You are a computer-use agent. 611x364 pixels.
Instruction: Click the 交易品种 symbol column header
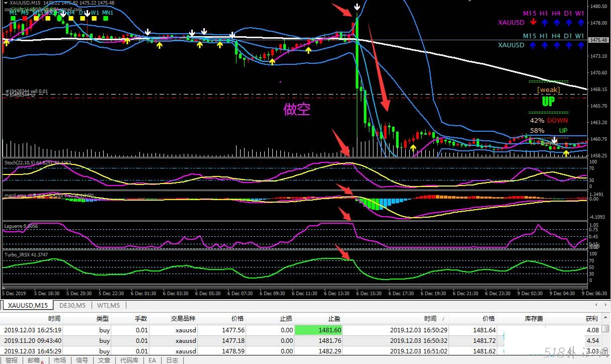(183, 318)
